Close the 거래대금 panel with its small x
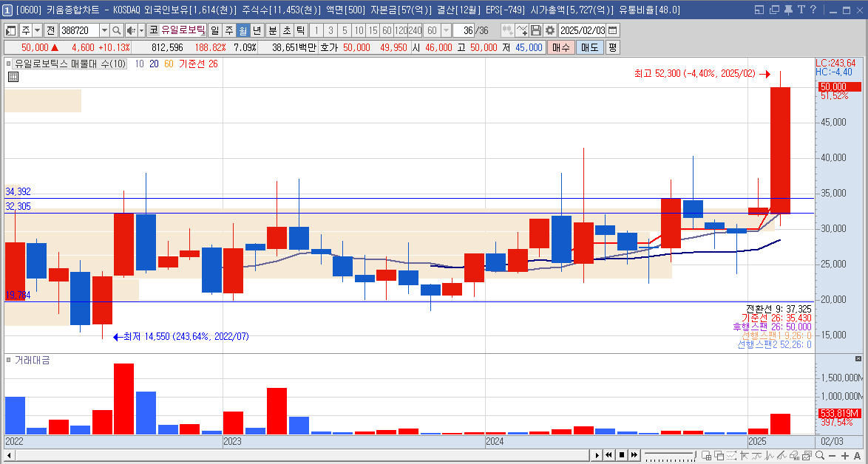Image resolution: width=868 pixels, height=464 pixels. pos(858,358)
